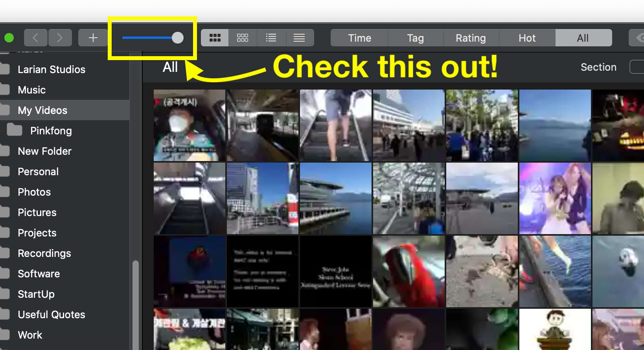Switch to large grid view
The image size is (644, 350).
(215, 38)
